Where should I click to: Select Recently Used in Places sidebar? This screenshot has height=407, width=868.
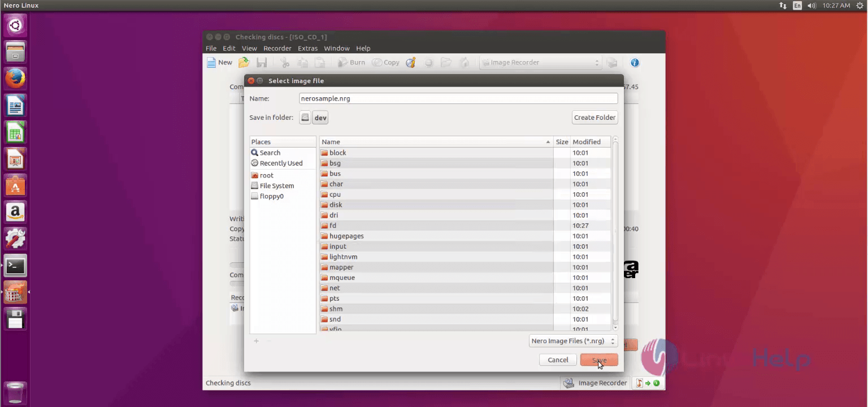coord(283,163)
